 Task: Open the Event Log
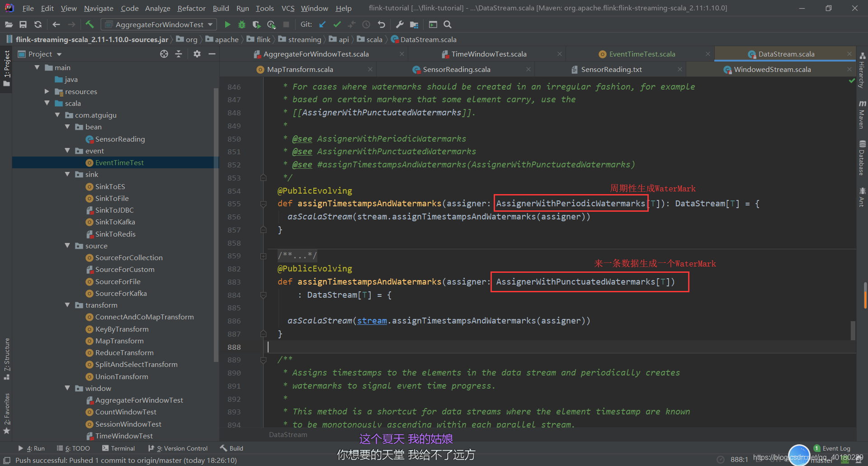click(832, 448)
